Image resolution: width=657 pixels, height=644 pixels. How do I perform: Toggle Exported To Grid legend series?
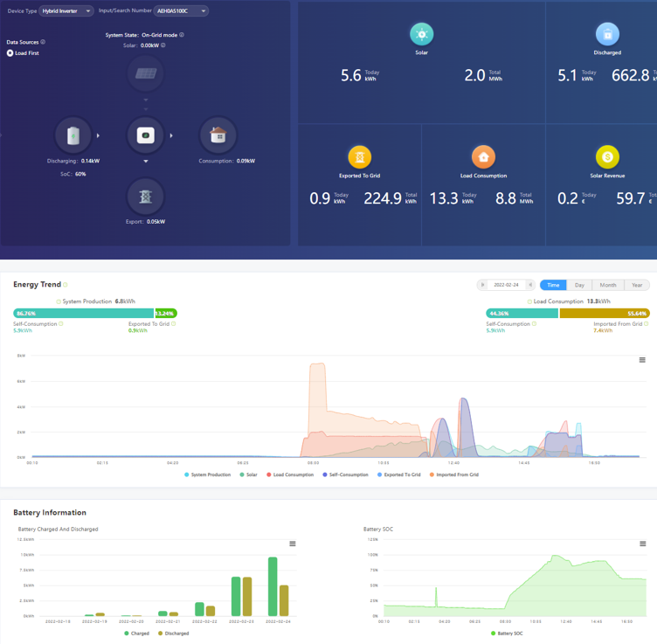pos(399,474)
